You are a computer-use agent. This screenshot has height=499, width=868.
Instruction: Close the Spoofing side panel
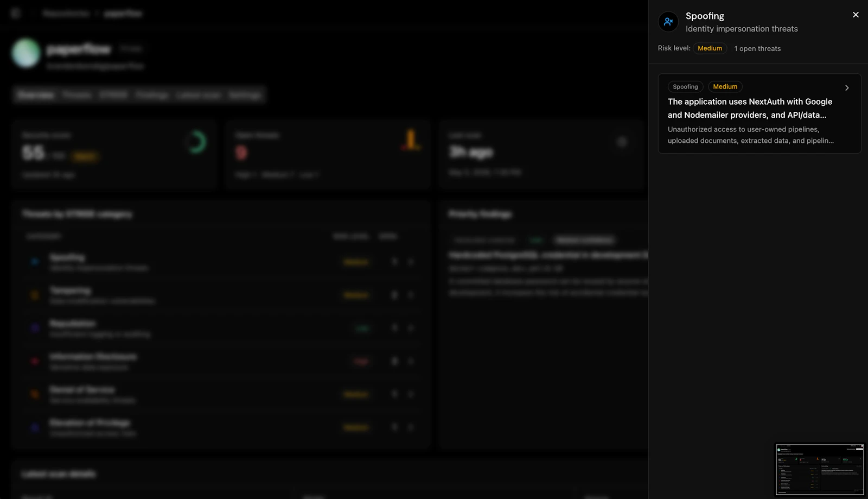pos(856,15)
